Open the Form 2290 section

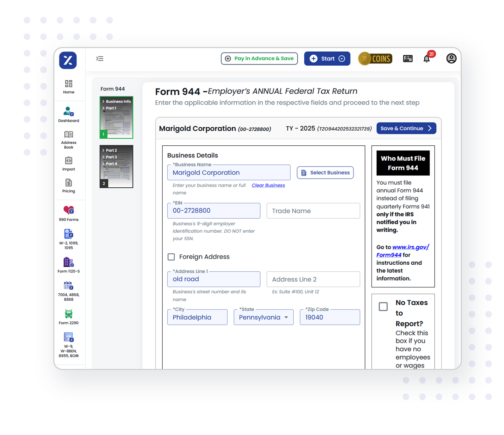pos(68,316)
